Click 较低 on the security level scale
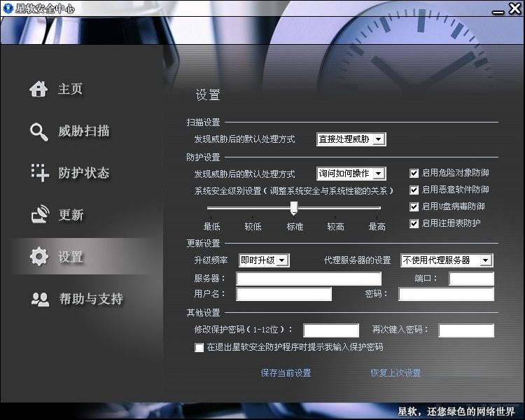This screenshot has height=420, width=525. [x=253, y=227]
